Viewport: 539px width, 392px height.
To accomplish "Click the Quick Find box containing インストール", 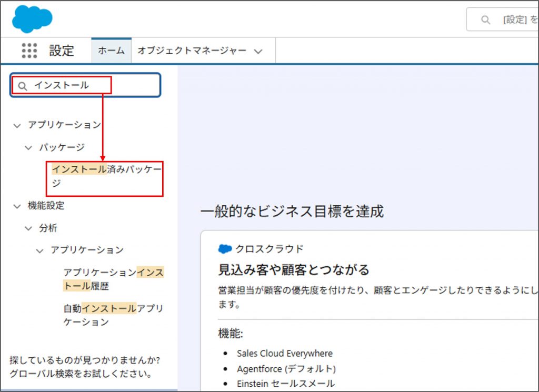I will pyautogui.click(x=84, y=85).
